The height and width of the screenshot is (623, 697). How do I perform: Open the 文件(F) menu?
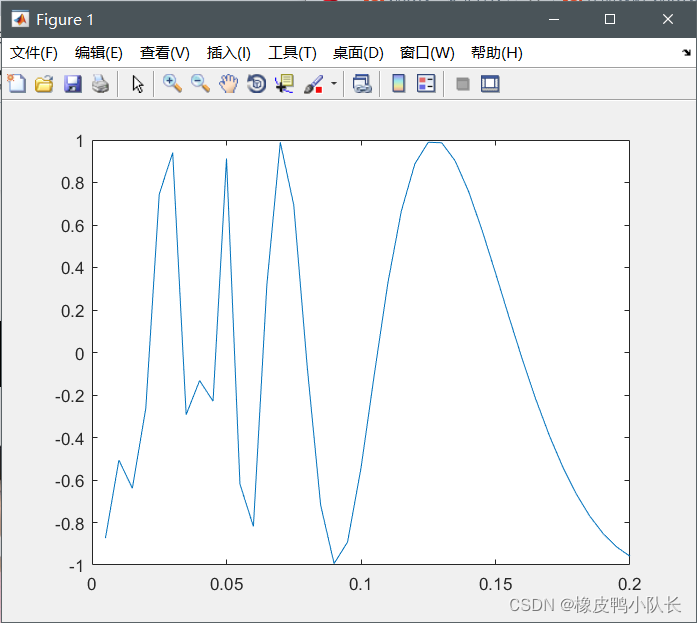tap(34, 53)
